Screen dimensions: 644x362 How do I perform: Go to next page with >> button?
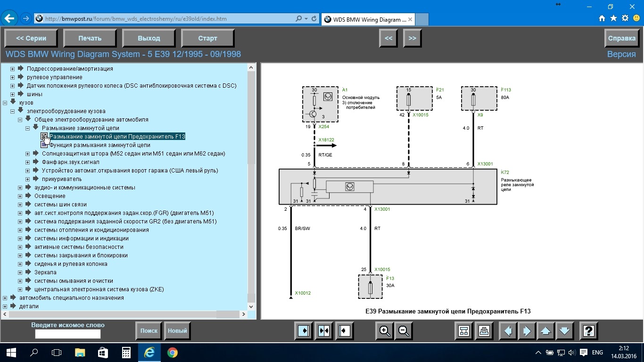click(413, 38)
